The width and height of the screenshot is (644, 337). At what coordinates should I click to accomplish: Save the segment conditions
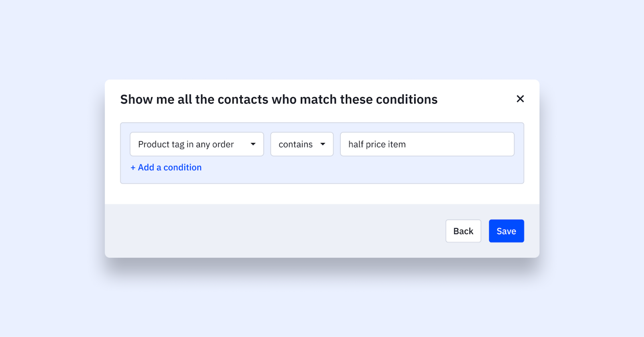click(506, 231)
